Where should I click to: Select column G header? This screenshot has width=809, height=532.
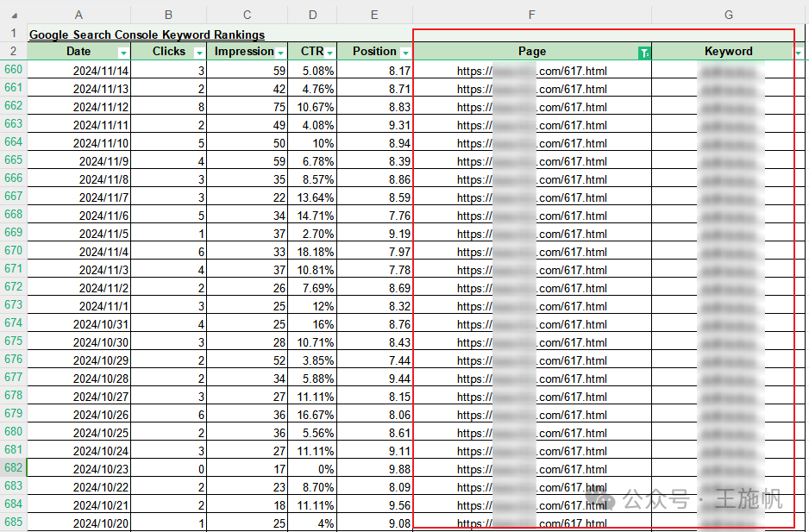[x=729, y=15]
